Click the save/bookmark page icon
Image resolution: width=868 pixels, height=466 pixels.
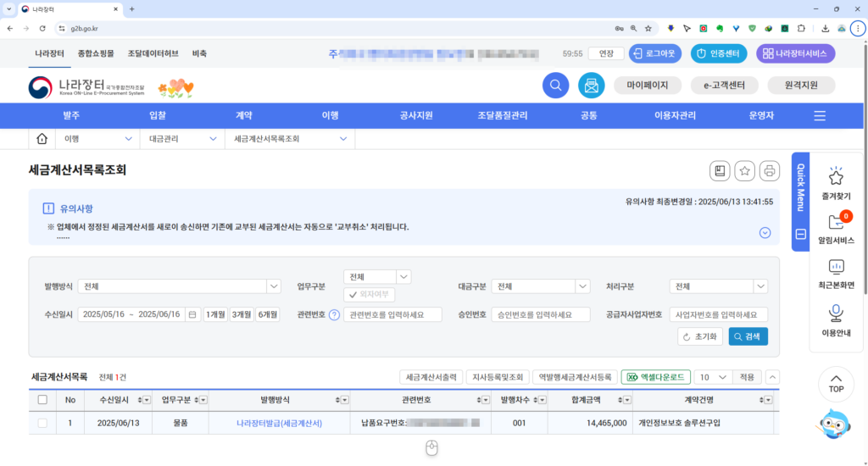[x=720, y=171]
